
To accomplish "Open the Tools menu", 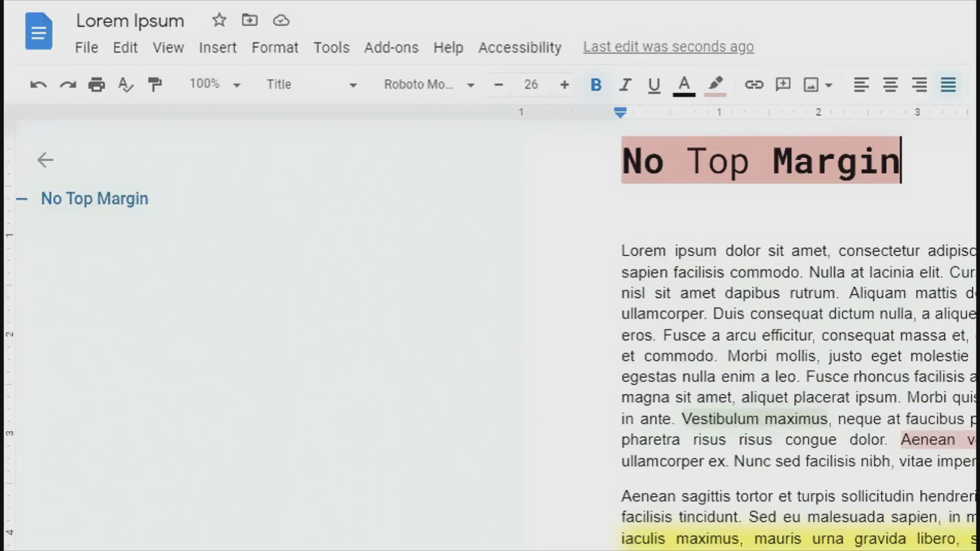I will click(x=331, y=47).
